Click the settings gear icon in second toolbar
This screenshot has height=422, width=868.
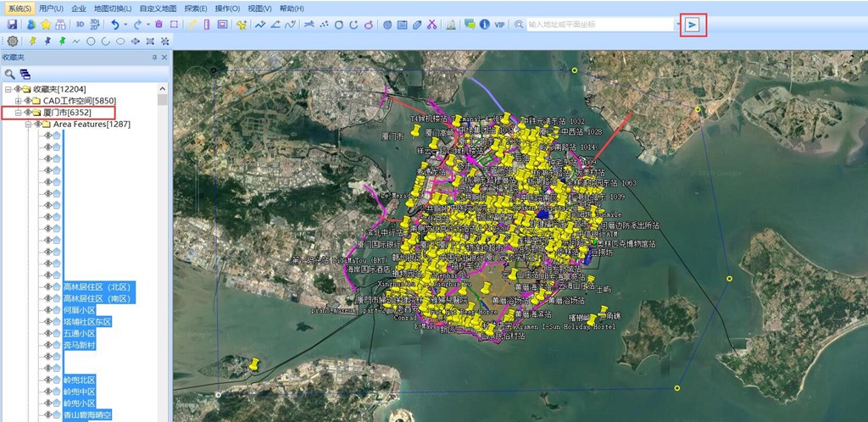tap(12, 41)
